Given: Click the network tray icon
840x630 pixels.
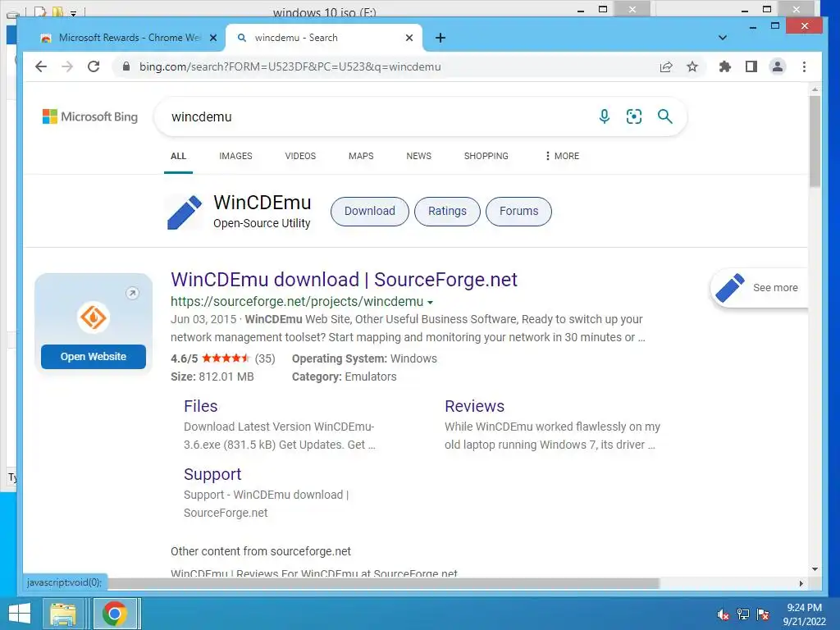Looking at the screenshot, I should coord(743,614).
